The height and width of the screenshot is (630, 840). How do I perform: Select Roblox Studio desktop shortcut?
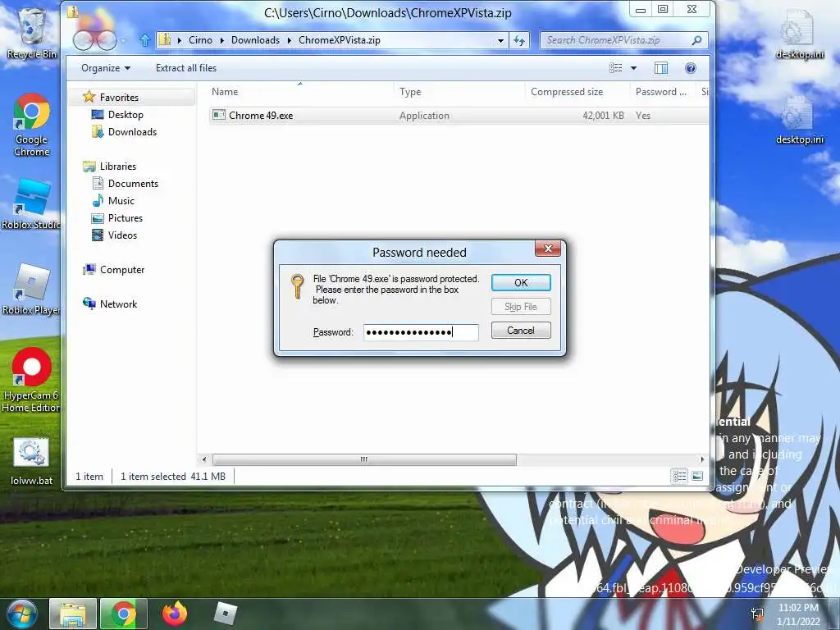31,205
